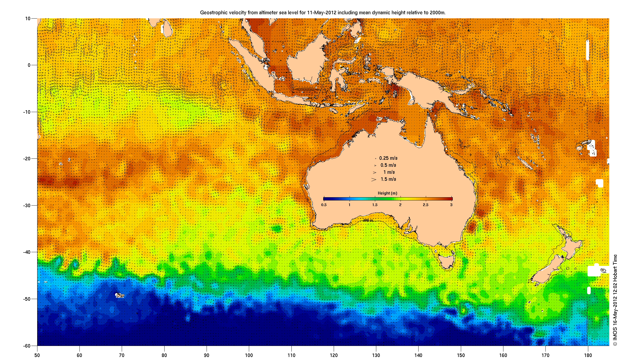Click the colorbar tick label 1.5

click(375, 205)
